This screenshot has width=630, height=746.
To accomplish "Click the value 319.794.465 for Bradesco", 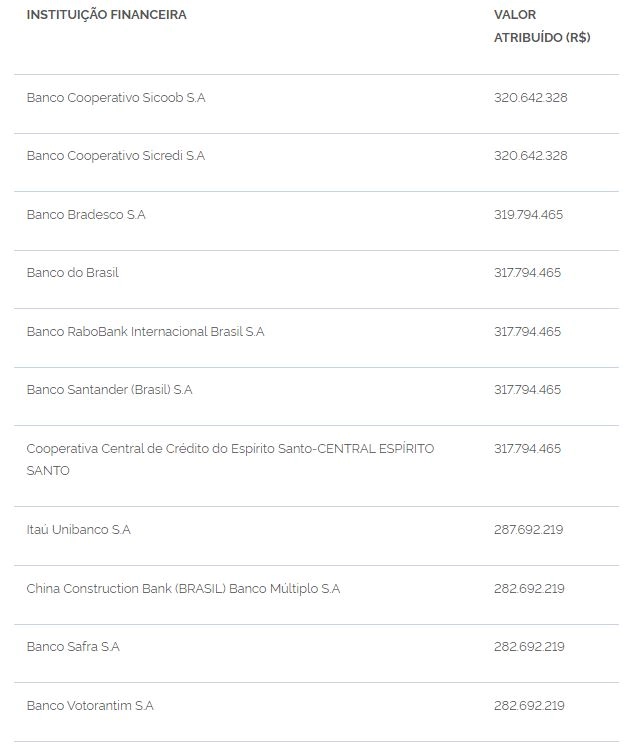I will click(x=528, y=215).
